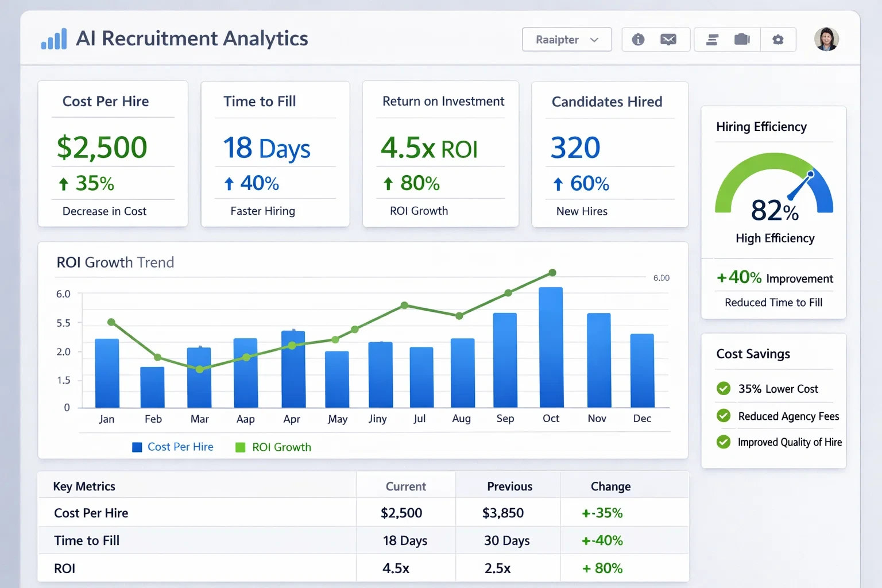882x588 pixels.
Task: Click the 82% efficiency reading
Action: tap(775, 210)
